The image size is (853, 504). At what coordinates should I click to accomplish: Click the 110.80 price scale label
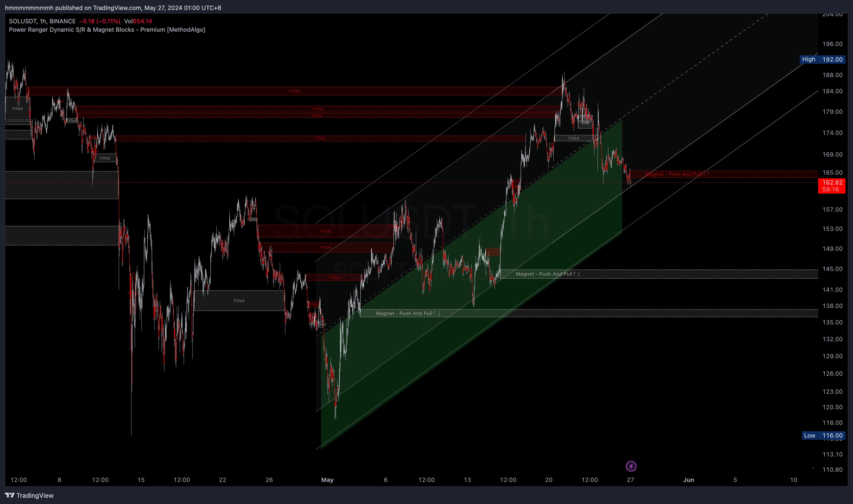[832, 470]
